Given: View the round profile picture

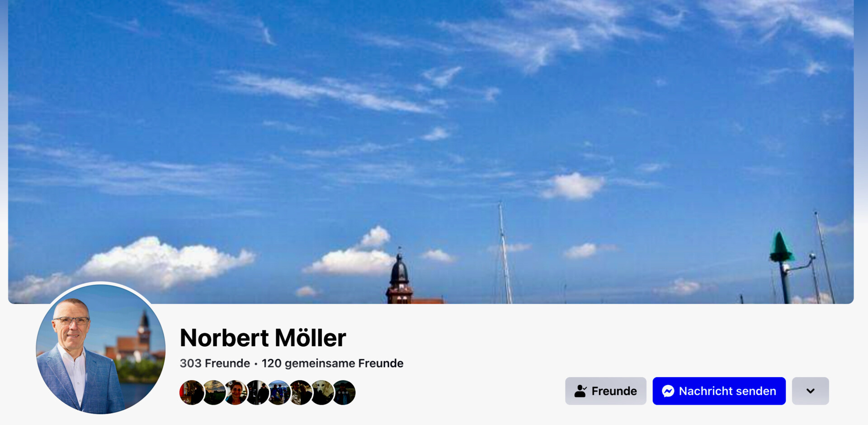Looking at the screenshot, I should (101, 349).
